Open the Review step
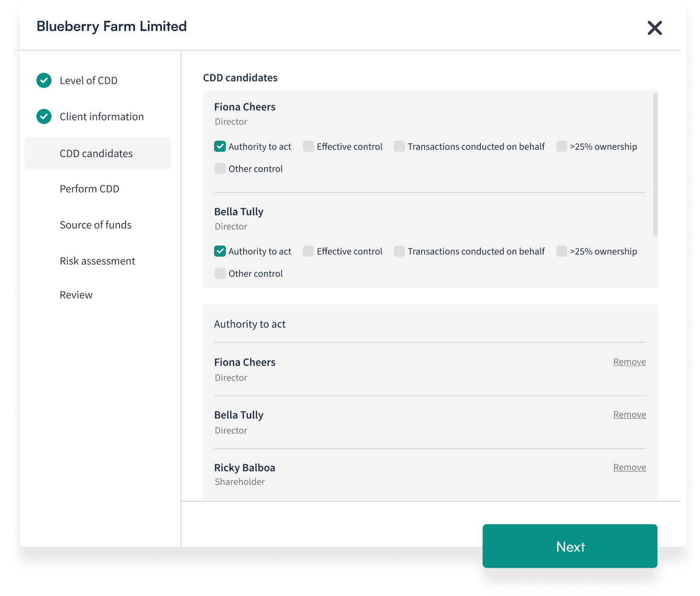Image resolution: width=700 pixels, height=596 pixels. pyautogui.click(x=76, y=295)
